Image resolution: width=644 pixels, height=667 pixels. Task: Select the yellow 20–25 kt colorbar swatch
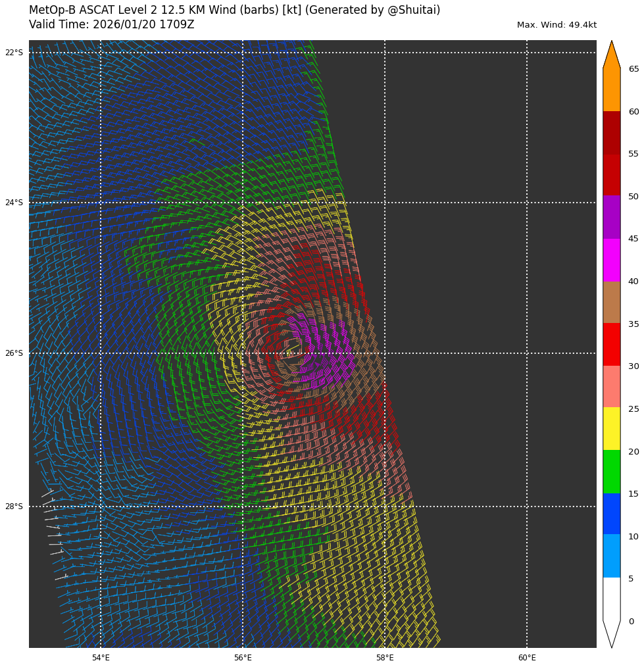click(611, 429)
